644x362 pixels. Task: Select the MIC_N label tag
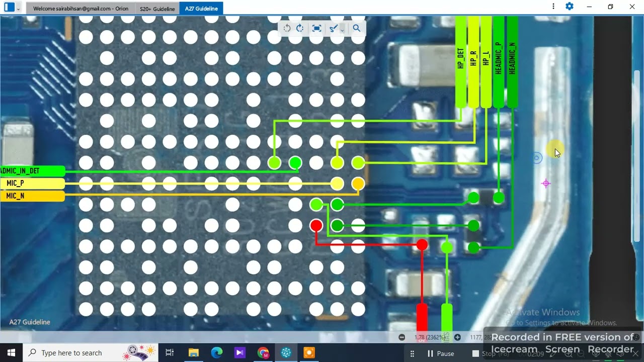click(33, 196)
